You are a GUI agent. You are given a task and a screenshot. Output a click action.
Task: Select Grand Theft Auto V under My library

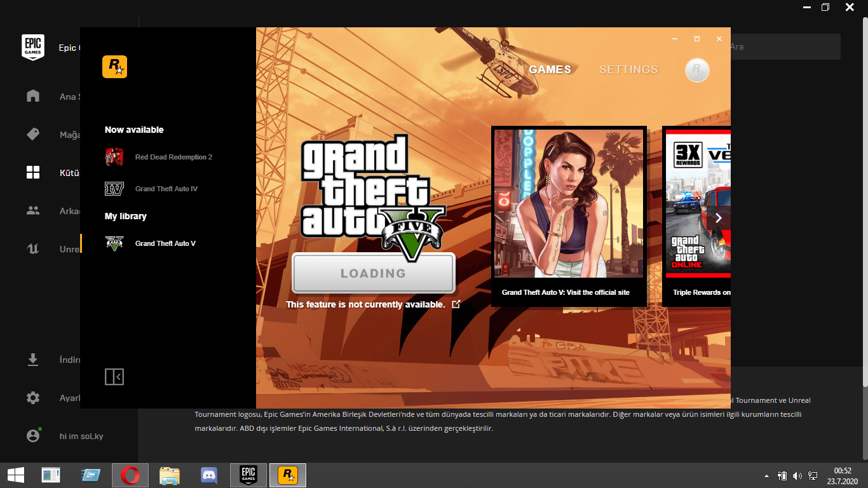click(x=165, y=243)
